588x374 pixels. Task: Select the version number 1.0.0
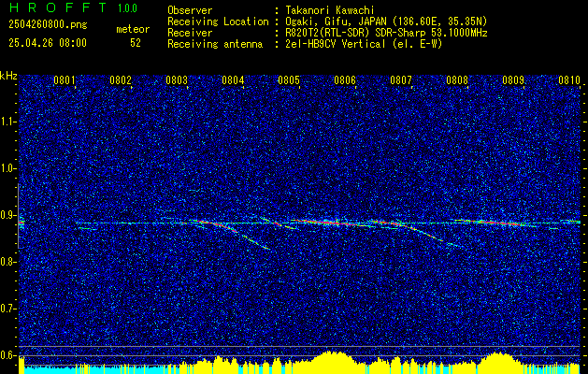127,8
